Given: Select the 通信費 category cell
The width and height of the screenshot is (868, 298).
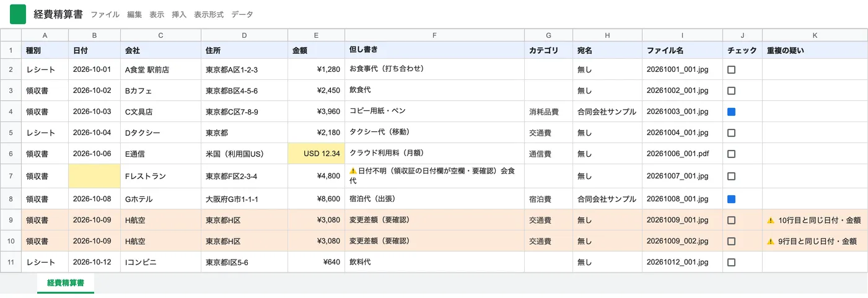Looking at the screenshot, I should 548,153.
